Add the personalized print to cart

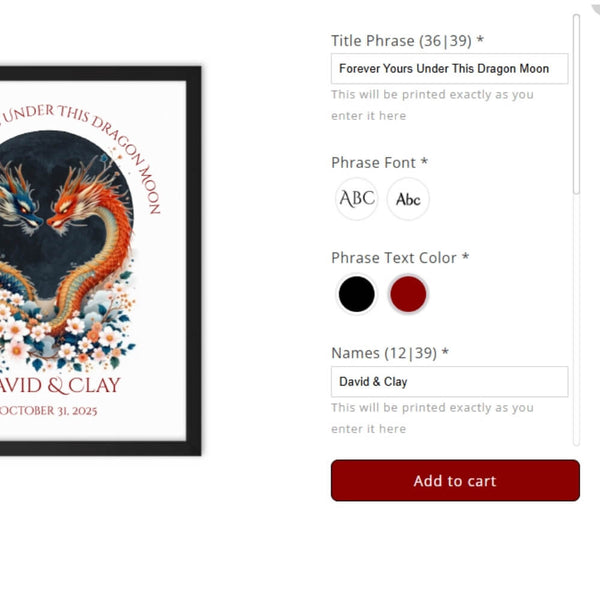click(455, 480)
